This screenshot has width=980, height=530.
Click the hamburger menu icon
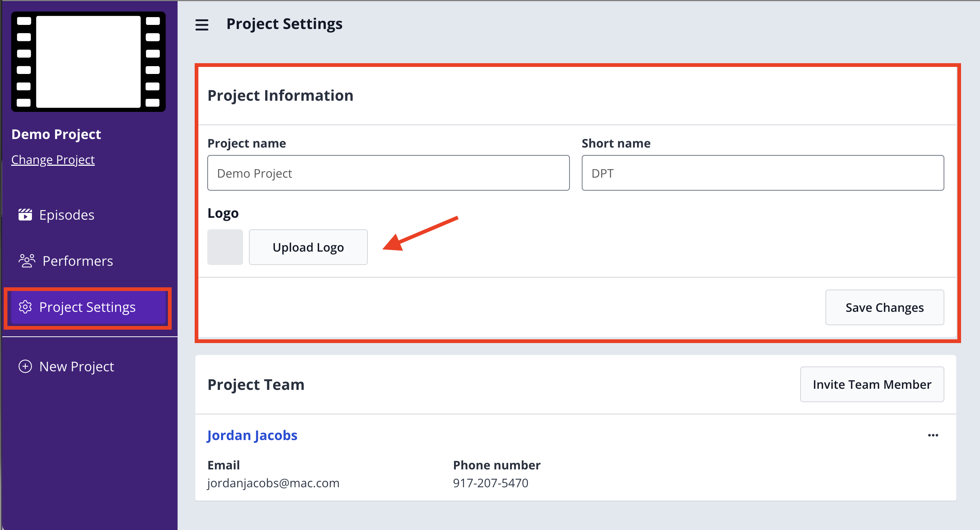point(202,25)
